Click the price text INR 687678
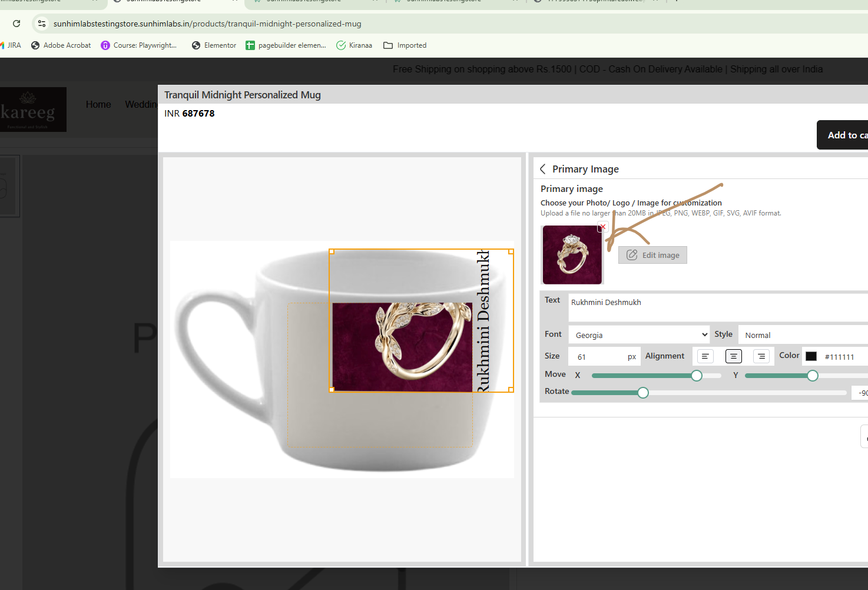The height and width of the screenshot is (590, 868). pyautogui.click(x=190, y=114)
